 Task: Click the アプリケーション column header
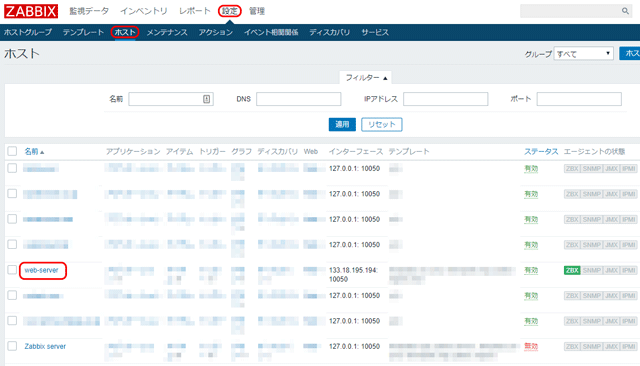pos(133,151)
